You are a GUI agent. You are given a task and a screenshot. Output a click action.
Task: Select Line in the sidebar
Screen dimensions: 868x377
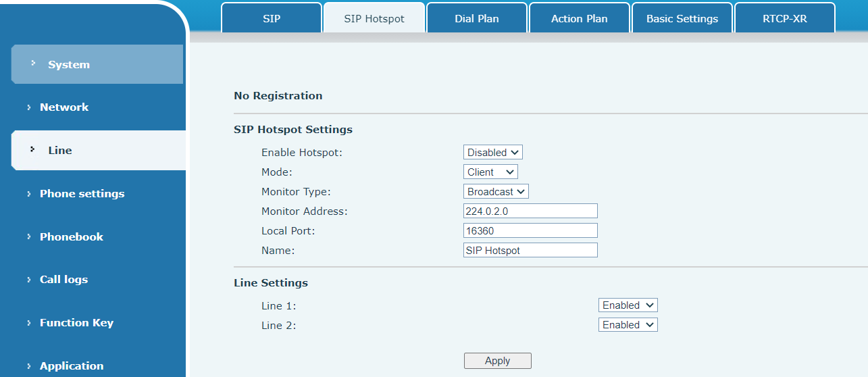[99, 150]
